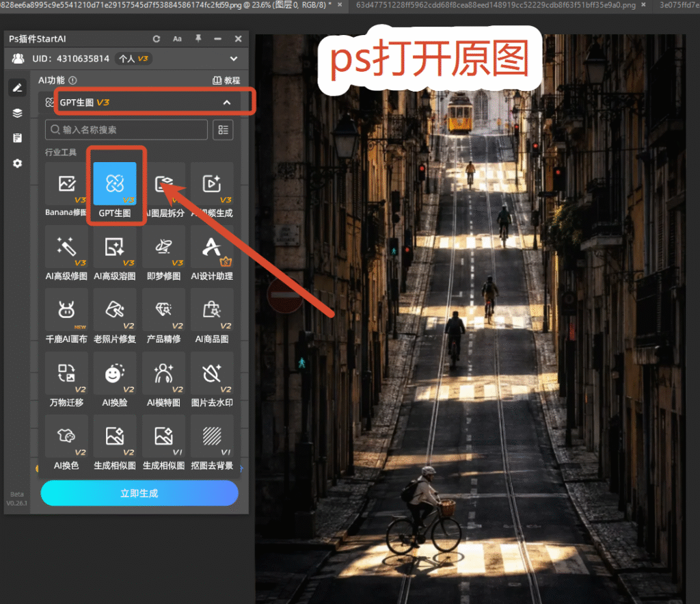Open the edit pencil sidebar tab
The image size is (700, 604).
tap(17, 88)
